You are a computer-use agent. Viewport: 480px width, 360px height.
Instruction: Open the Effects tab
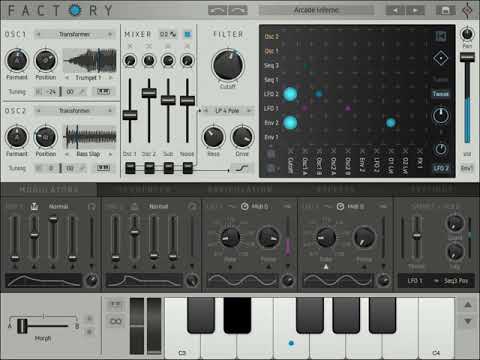coord(335,189)
